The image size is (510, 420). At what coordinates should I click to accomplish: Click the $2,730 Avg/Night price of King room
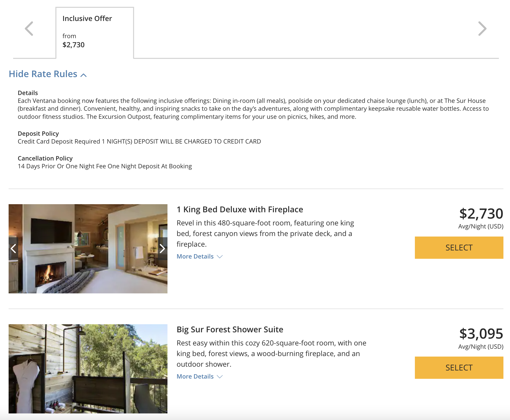click(x=481, y=214)
